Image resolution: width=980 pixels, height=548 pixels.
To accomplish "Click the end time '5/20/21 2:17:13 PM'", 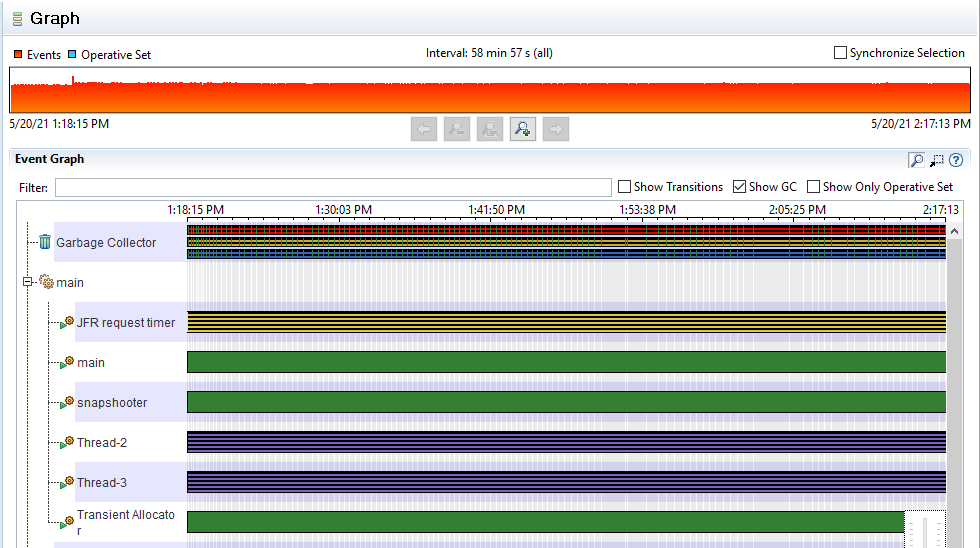I will (921, 124).
